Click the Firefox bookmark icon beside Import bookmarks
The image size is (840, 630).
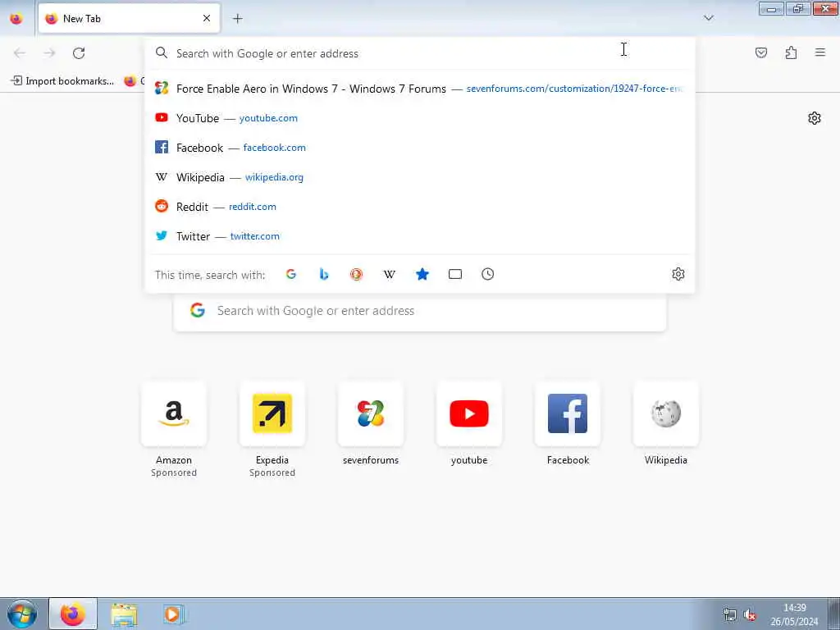(x=130, y=81)
